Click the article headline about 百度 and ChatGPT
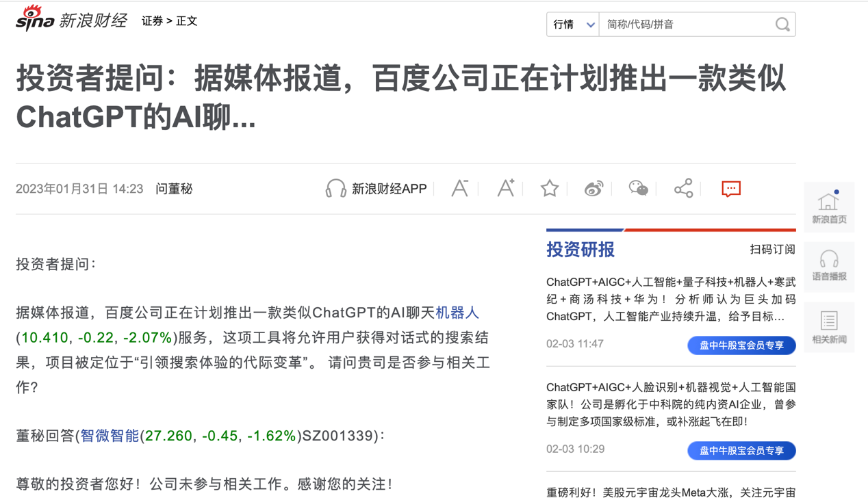 pyautogui.click(x=400, y=98)
